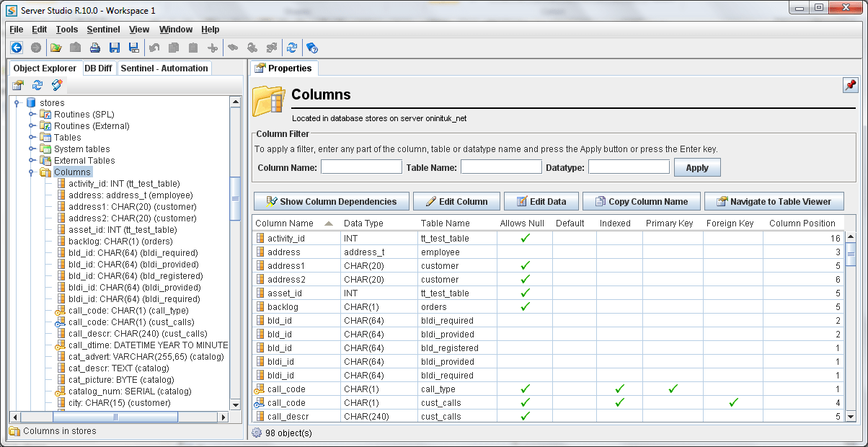
Task: Click the Print toolbar icon
Action: (x=94, y=48)
